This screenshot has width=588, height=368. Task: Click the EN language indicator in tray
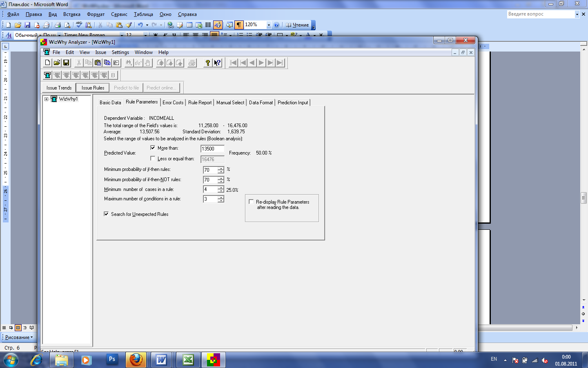(494, 359)
